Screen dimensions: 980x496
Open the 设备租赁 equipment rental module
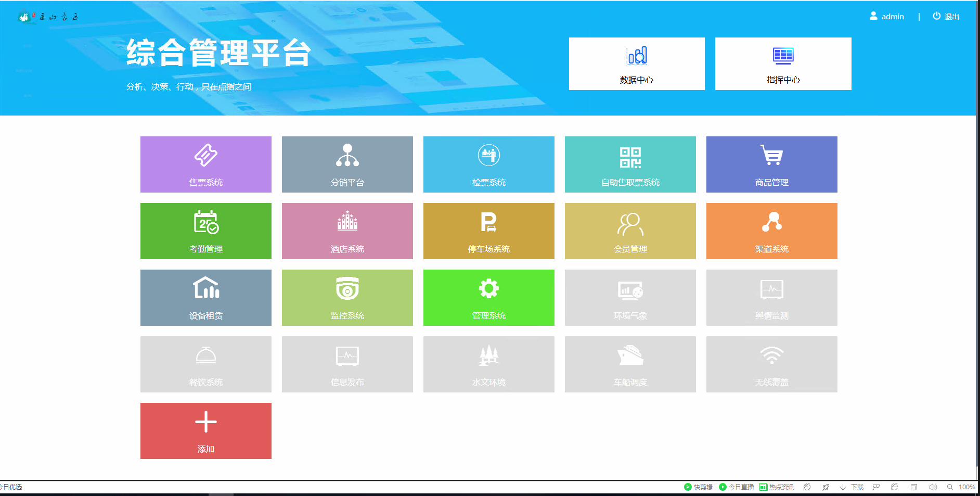point(205,297)
